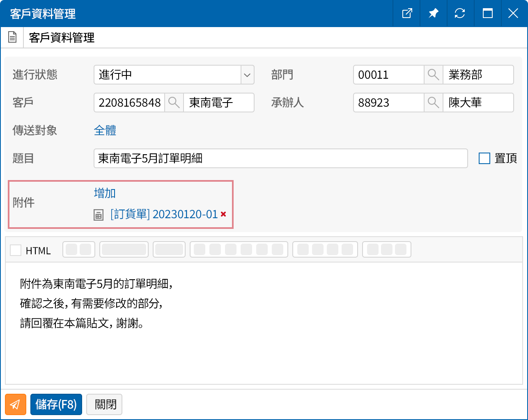
Task: Delete the attachment with the red ×
Action: (x=223, y=214)
